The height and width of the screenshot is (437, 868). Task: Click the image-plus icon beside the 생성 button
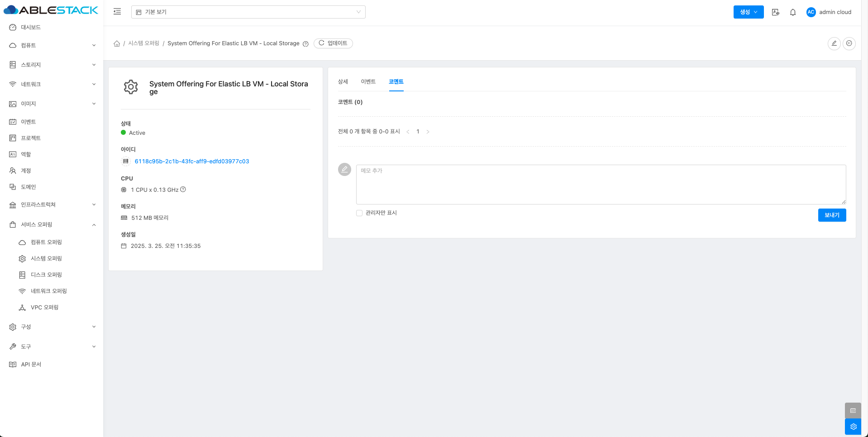point(775,12)
